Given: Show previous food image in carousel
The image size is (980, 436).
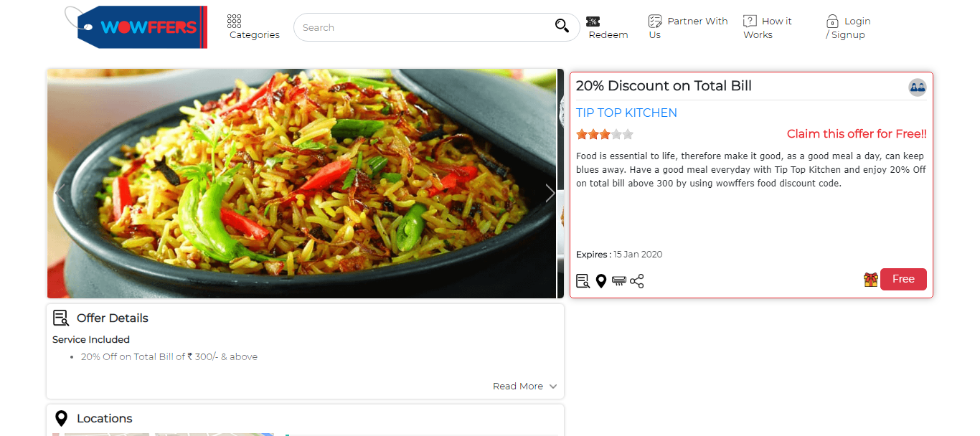Looking at the screenshot, I should coord(61,192).
